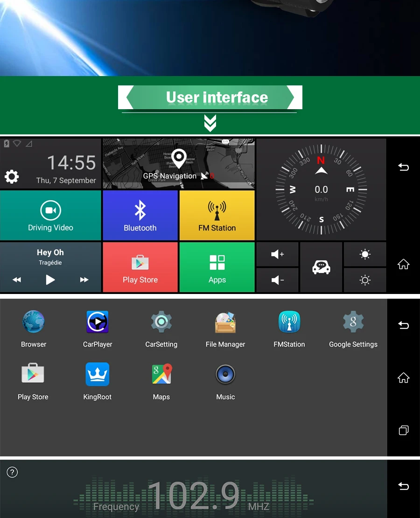
Task: Tap home button beside the app list
Action: (403, 377)
